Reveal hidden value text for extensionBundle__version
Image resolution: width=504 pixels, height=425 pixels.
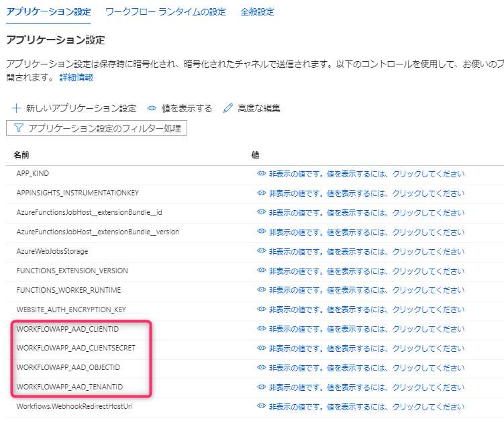pos(366,232)
